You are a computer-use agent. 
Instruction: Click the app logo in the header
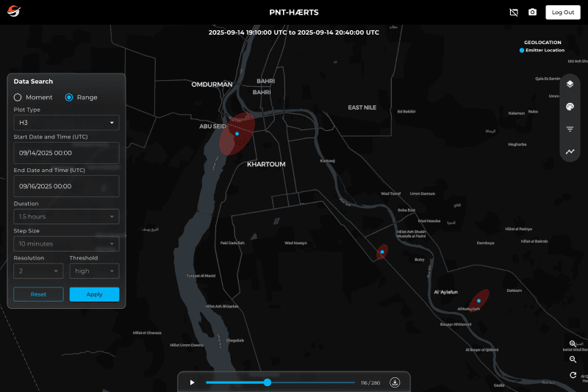[x=14, y=11]
